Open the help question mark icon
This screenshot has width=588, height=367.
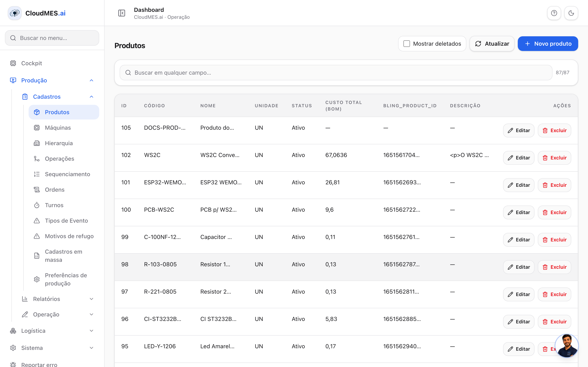coord(554,13)
